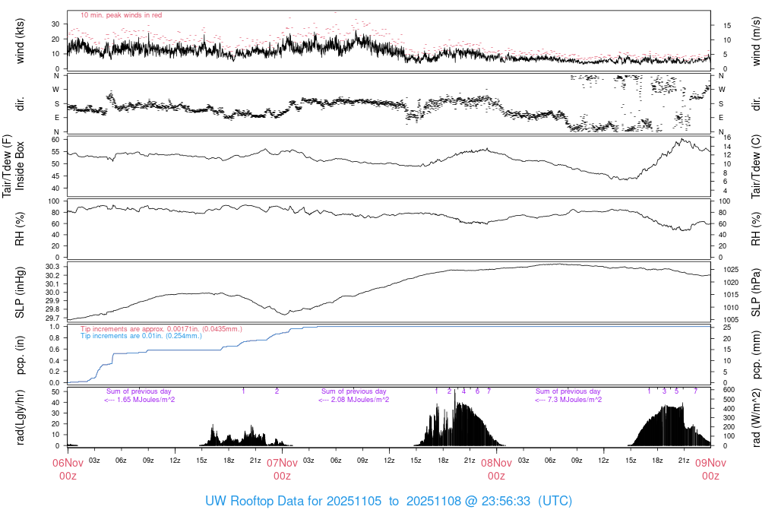
Task: Click the 7.3 MJoules/m^2 daily sum label
Action: [569, 400]
